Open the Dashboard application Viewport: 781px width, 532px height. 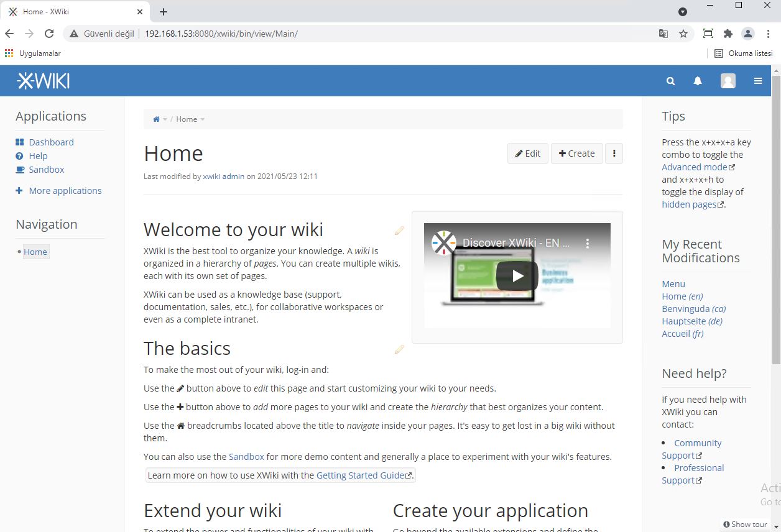pyautogui.click(x=50, y=142)
